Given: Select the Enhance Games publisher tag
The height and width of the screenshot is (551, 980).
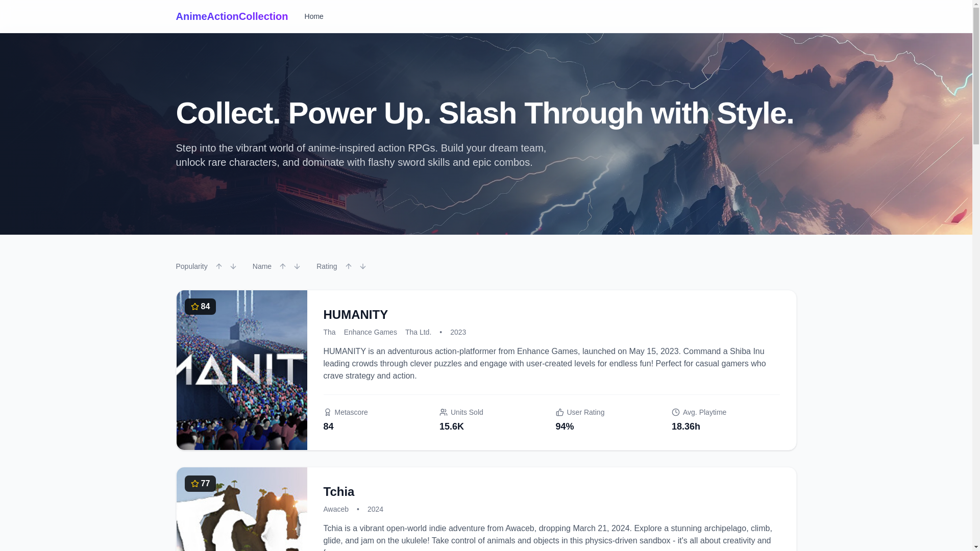Looking at the screenshot, I should tap(371, 332).
